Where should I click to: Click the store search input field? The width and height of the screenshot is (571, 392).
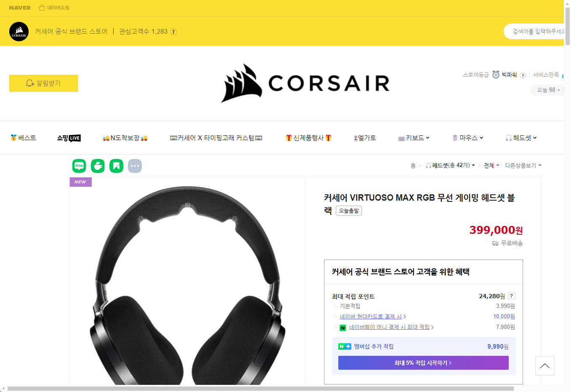(x=534, y=32)
